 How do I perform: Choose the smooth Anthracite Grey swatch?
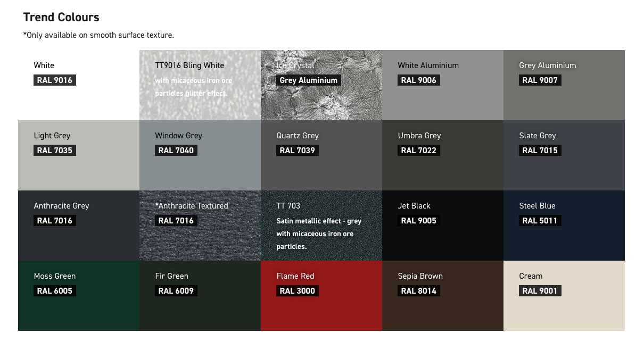click(x=79, y=226)
